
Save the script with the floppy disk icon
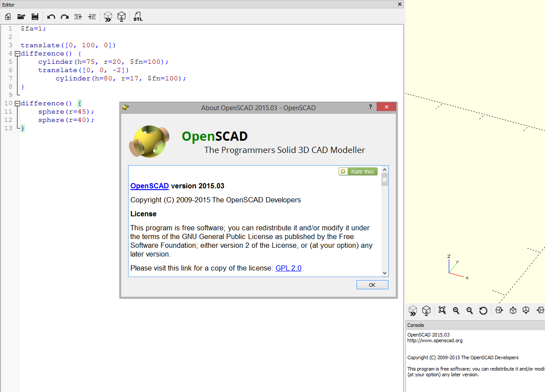pyautogui.click(x=35, y=17)
